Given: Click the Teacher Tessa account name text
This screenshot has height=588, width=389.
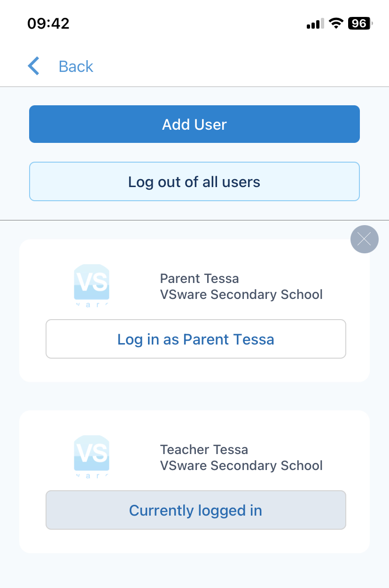Looking at the screenshot, I should coord(204,449).
